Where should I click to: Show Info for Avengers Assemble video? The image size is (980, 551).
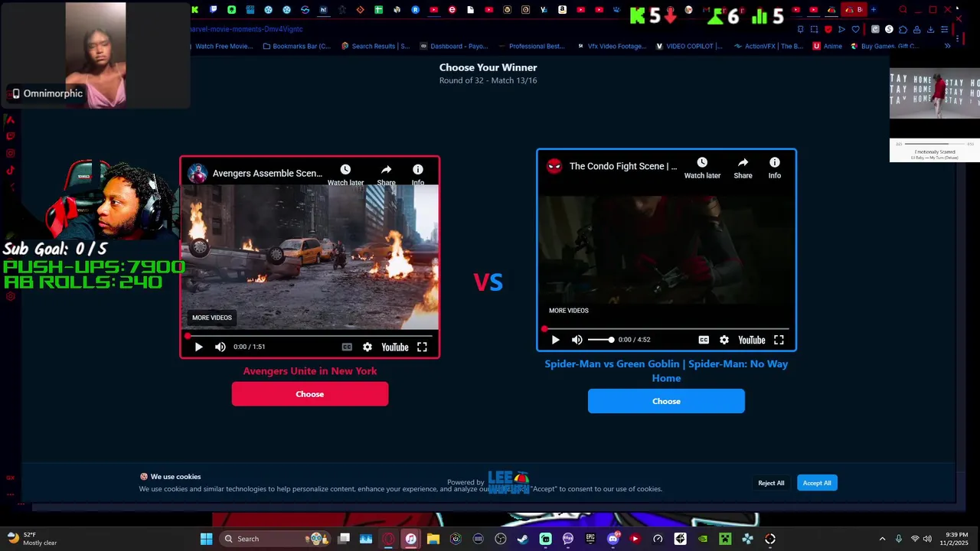(417, 174)
